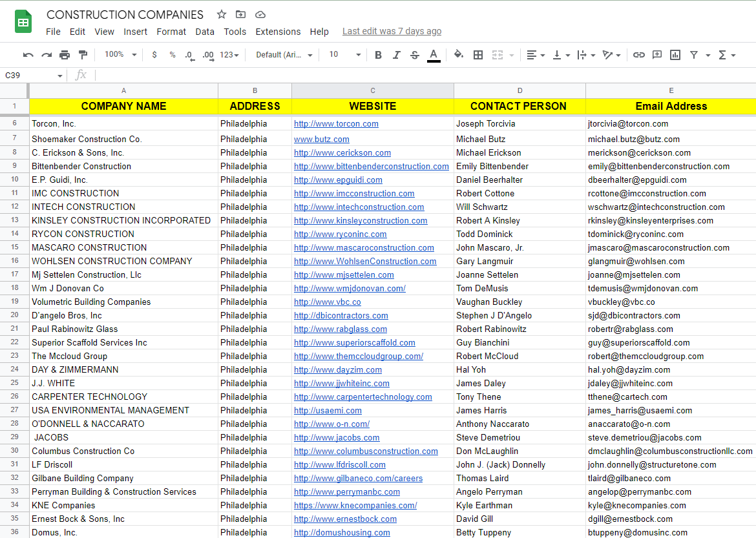Click the move to folder icon
The width and height of the screenshot is (756, 538).
tap(240, 14)
